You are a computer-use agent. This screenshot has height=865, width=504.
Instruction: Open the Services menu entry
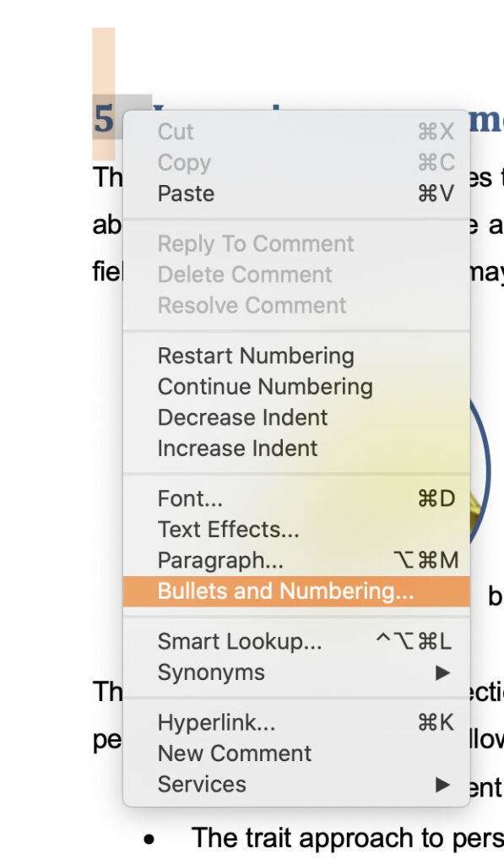(202, 784)
